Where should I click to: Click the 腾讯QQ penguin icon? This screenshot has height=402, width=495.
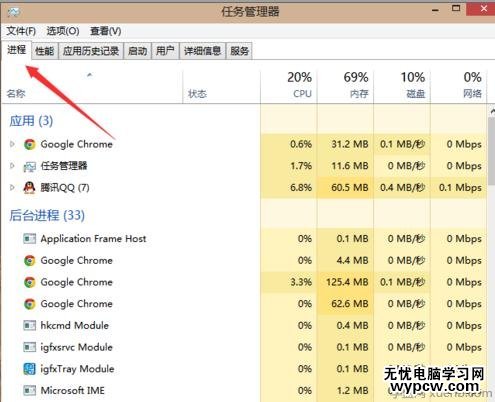pos(30,188)
